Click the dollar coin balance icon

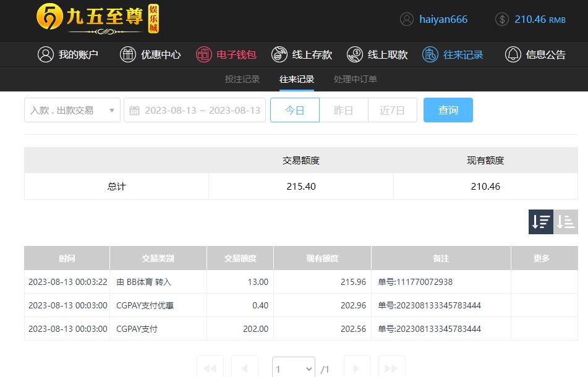[x=502, y=19]
